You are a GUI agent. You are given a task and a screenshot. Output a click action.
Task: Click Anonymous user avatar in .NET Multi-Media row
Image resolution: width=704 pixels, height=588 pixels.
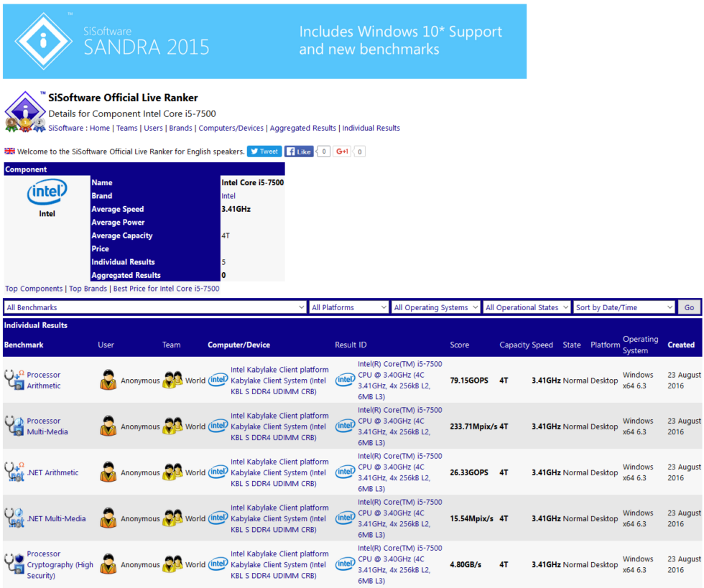point(108,518)
